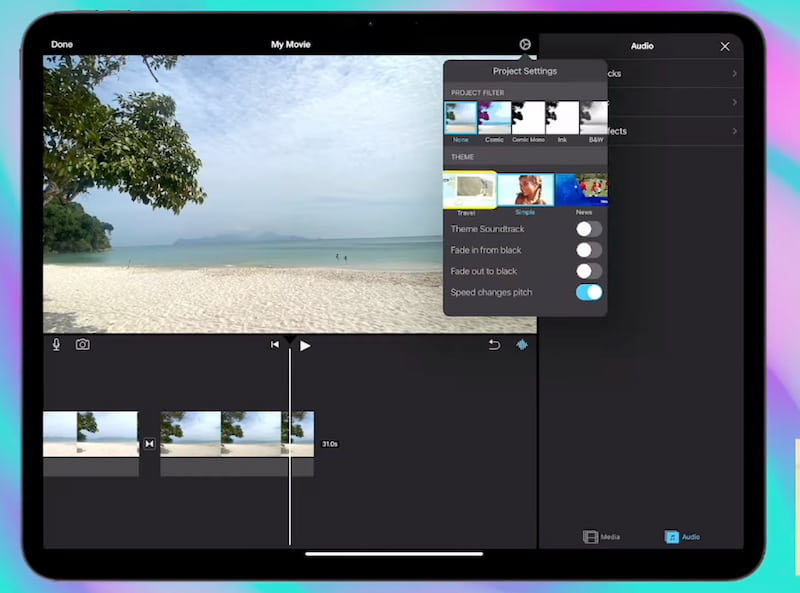Viewport: 800px width, 593px height.
Task: Open the Project Settings gear icon
Action: click(524, 44)
